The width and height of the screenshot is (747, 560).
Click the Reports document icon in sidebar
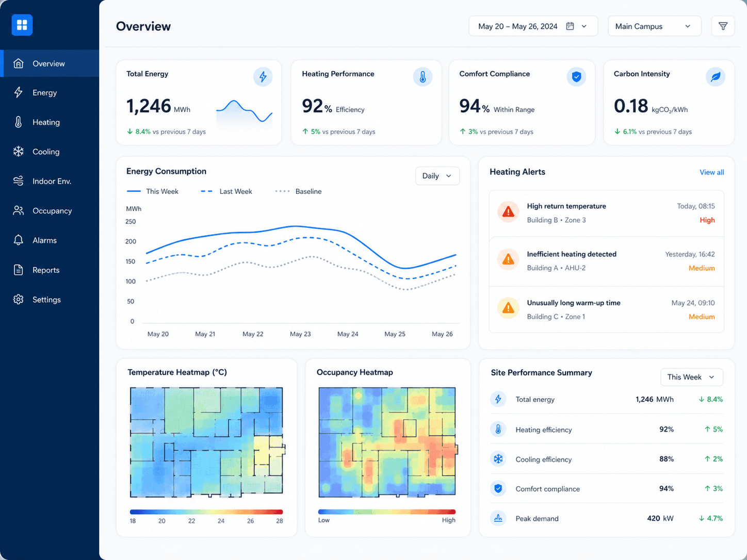click(x=19, y=270)
